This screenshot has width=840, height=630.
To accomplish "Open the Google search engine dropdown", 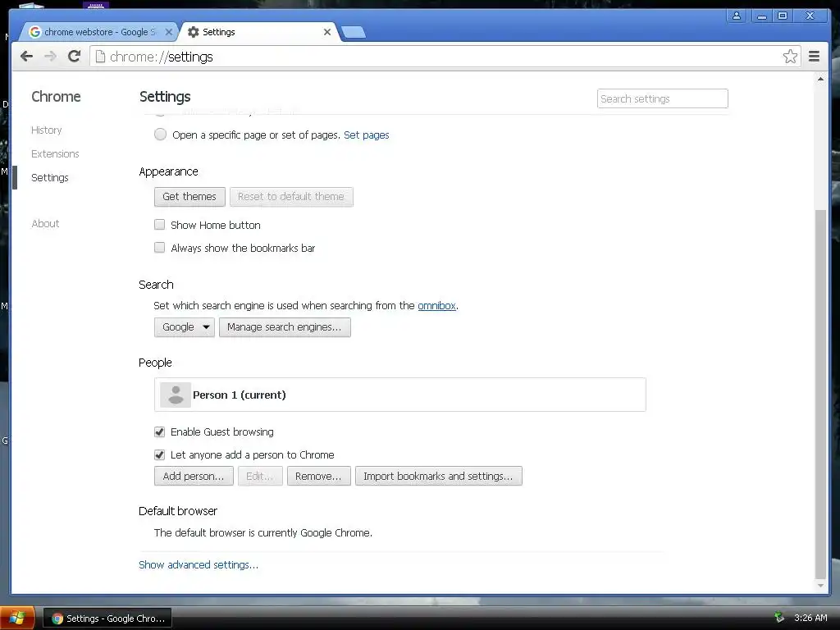I will pos(185,326).
